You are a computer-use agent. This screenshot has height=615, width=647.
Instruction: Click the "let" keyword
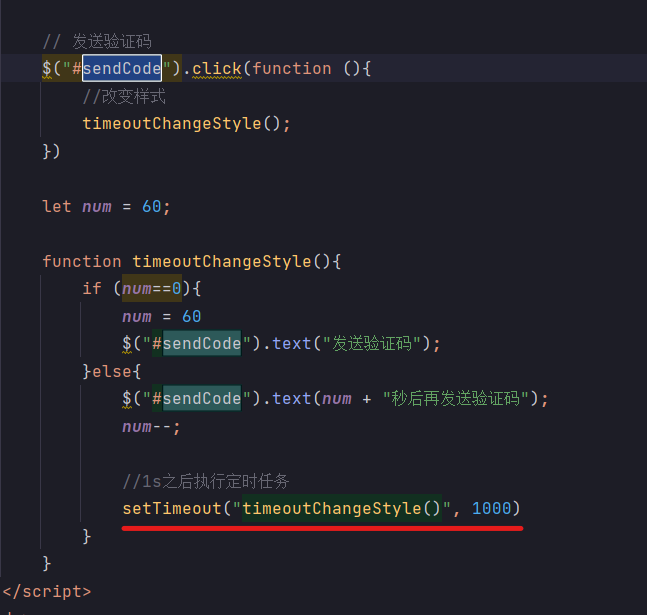click(x=57, y=206)
